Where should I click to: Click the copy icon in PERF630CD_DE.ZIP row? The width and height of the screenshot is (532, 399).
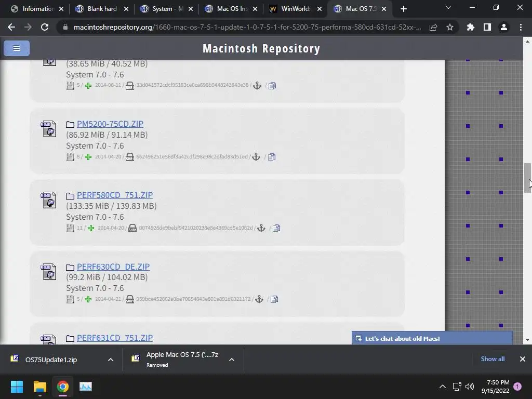coord(274,299)
